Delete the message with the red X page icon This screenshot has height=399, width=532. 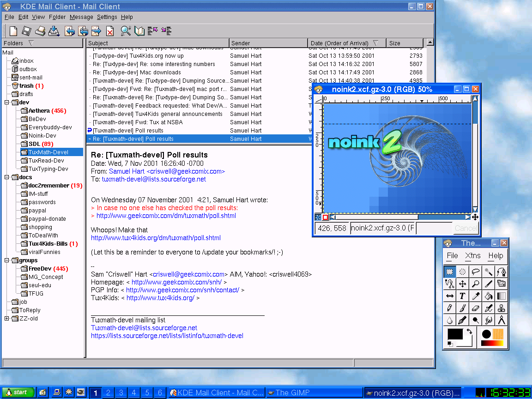109,31
